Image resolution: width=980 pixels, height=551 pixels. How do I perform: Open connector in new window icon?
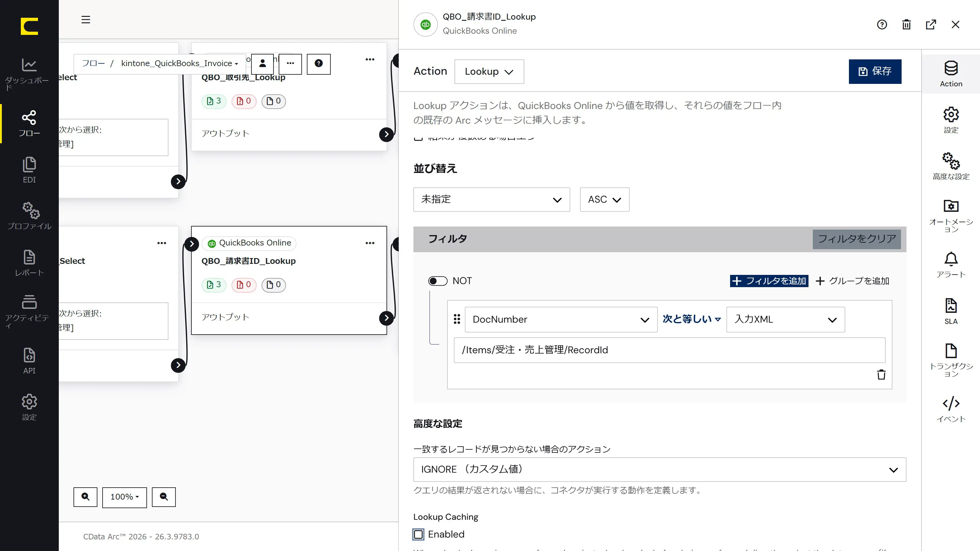click(x=931, y=25)
